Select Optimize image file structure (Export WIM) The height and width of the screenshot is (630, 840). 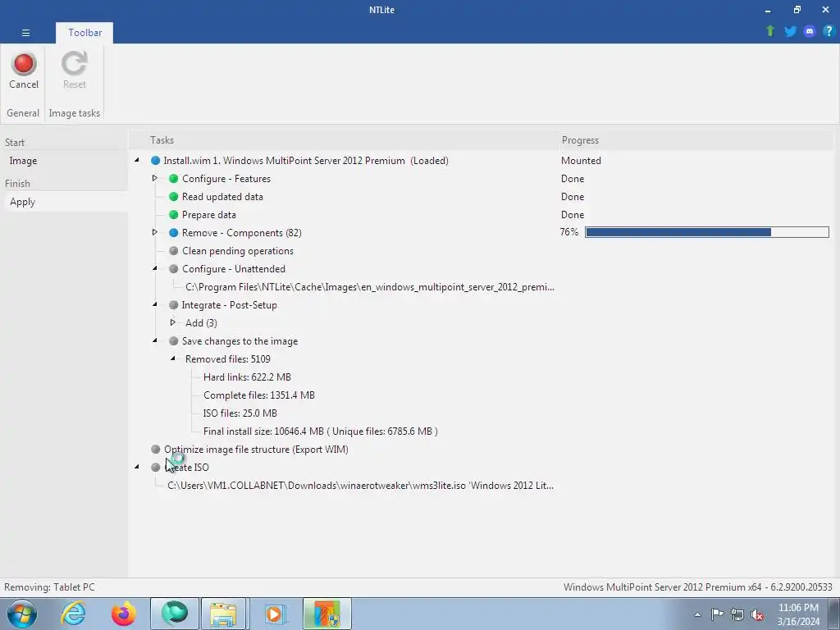coord(256,450)
